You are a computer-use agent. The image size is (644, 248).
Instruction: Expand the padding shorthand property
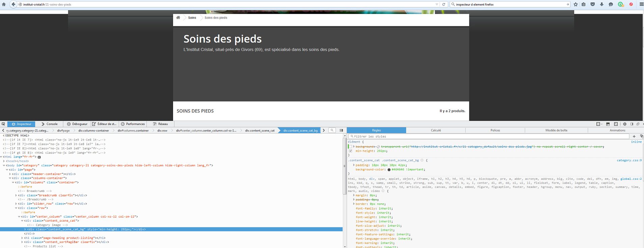354,165
